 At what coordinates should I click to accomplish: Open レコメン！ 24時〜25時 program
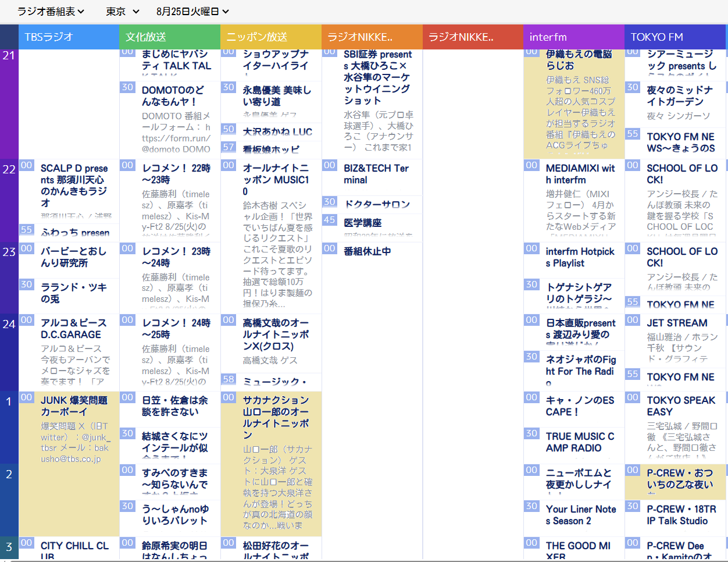point(170,353)
